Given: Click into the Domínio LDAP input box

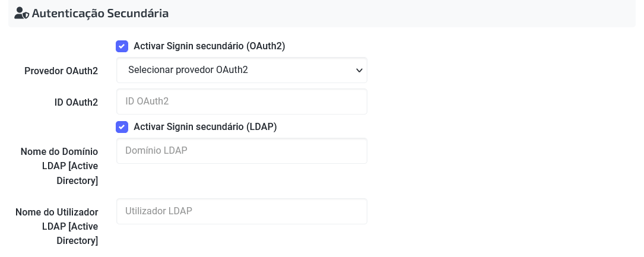Looking at the screenshot, I should [x=242, y=151].
